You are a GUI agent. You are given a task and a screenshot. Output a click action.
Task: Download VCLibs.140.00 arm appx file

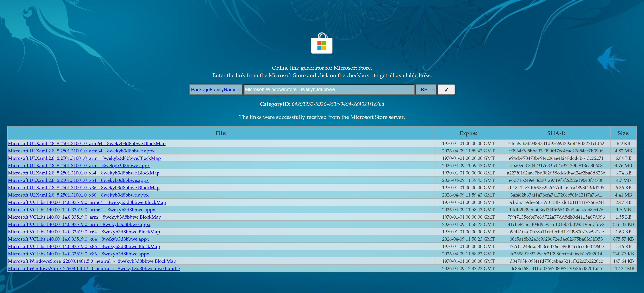click(79, 224)
